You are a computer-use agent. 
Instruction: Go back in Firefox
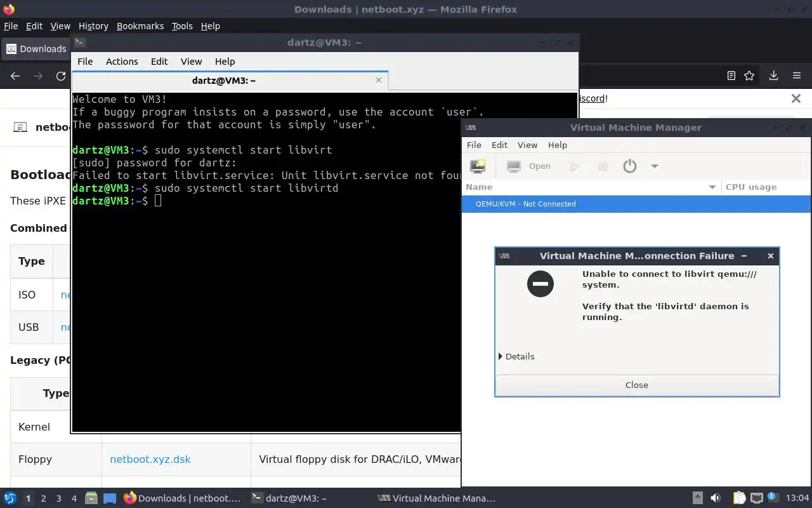tap(15, 76)
